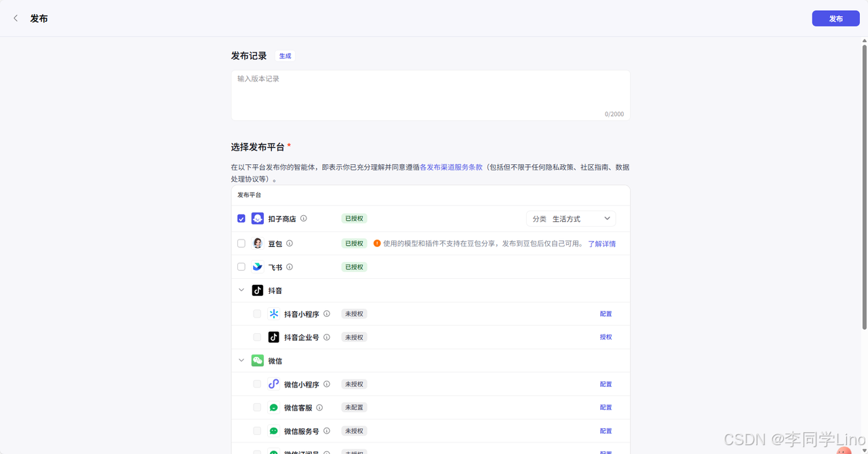Click the 豆包 avatar icon

(x=258, y=243)
